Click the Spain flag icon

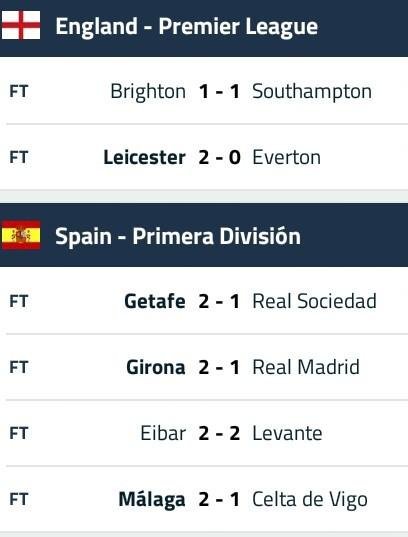(x=21, y=235)
